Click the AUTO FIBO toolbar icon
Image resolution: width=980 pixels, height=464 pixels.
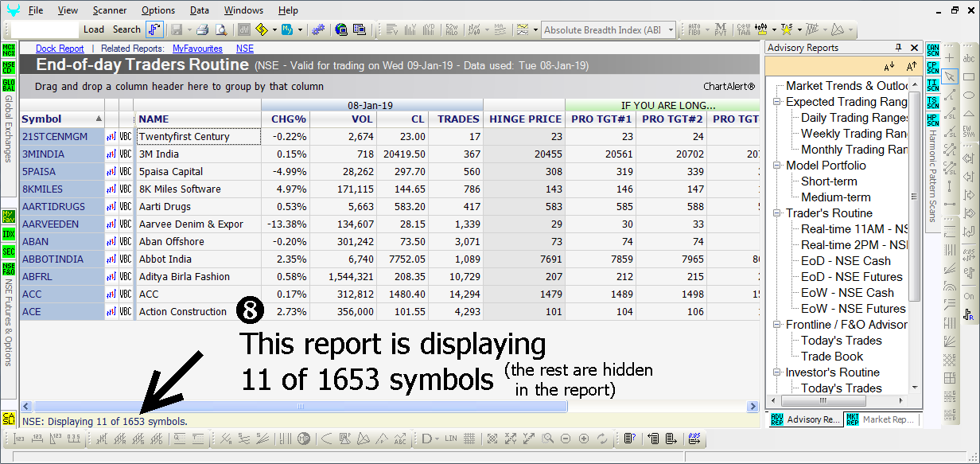(694, 29)
